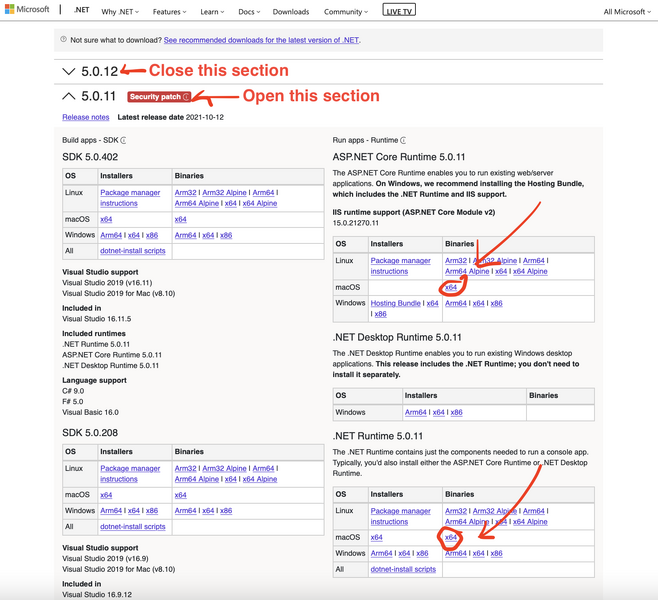Open SDK 5.0.208 Linux Package manager instructions
The height and width of the screenshot is (600, 658).
click(x=130, y=473)
